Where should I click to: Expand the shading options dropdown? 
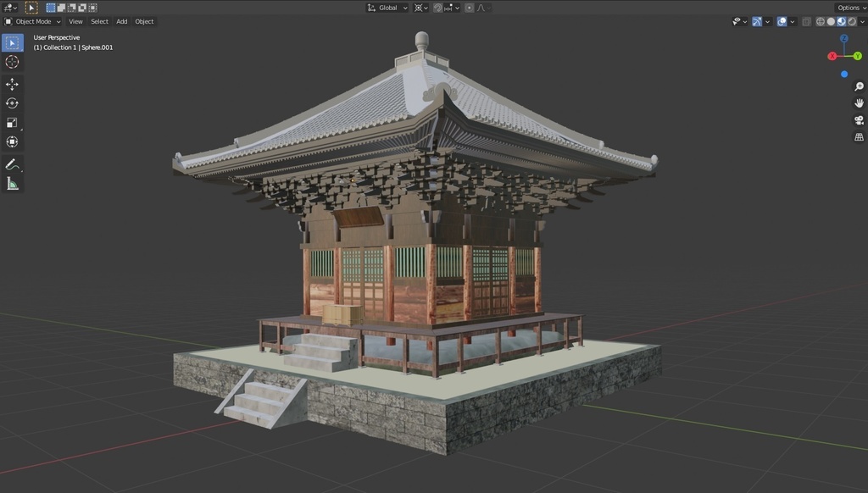click(862, 21)
